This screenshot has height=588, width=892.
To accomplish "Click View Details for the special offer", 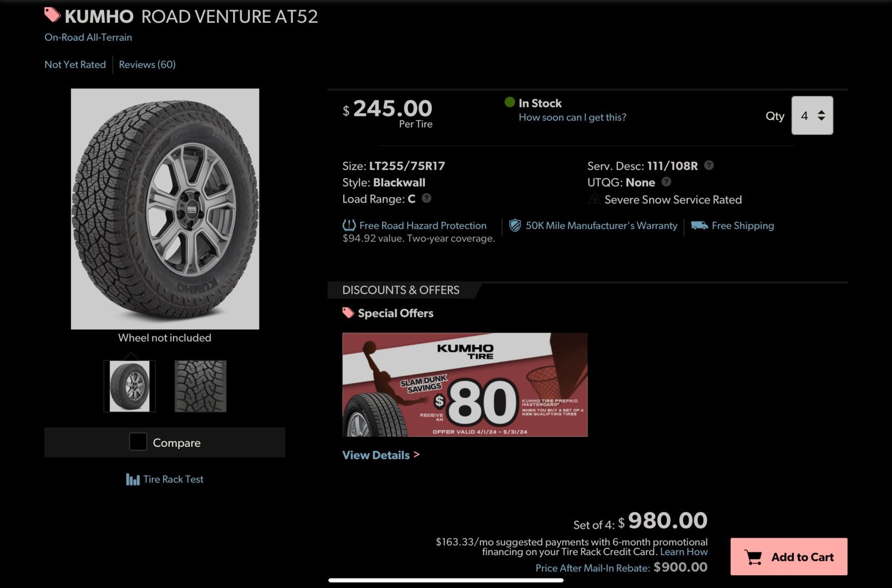I will click(x=381, y=455).
